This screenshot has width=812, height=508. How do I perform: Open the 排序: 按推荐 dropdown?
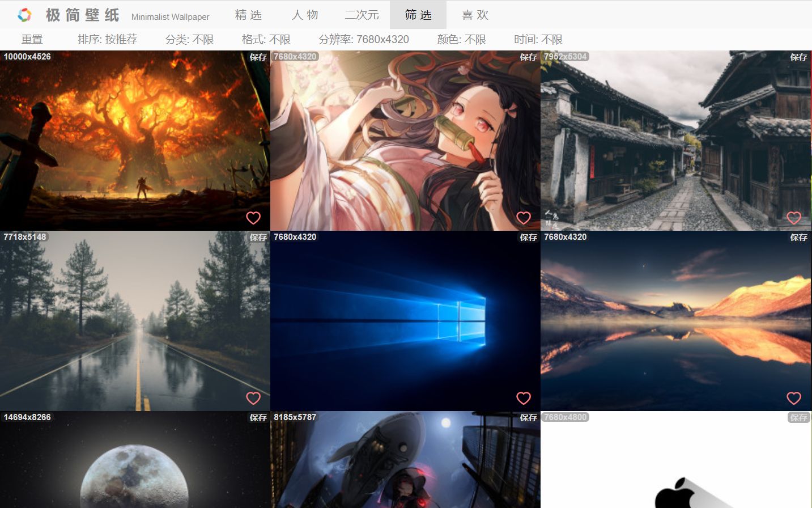107,39
